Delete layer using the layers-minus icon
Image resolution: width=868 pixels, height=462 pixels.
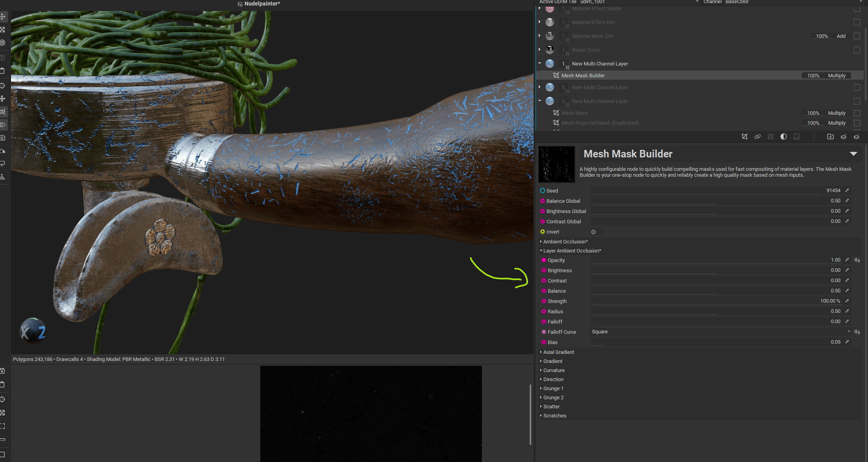(x=857, y=137)
